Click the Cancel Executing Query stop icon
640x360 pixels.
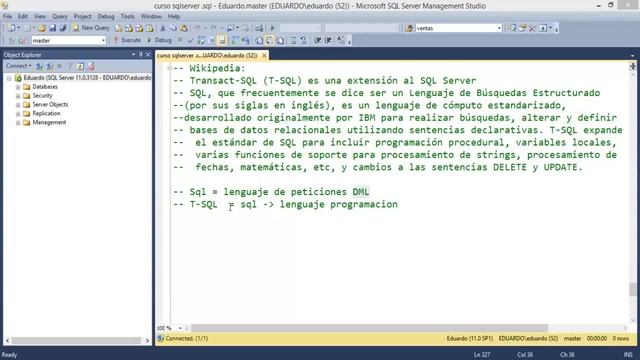tap(180, 40)
